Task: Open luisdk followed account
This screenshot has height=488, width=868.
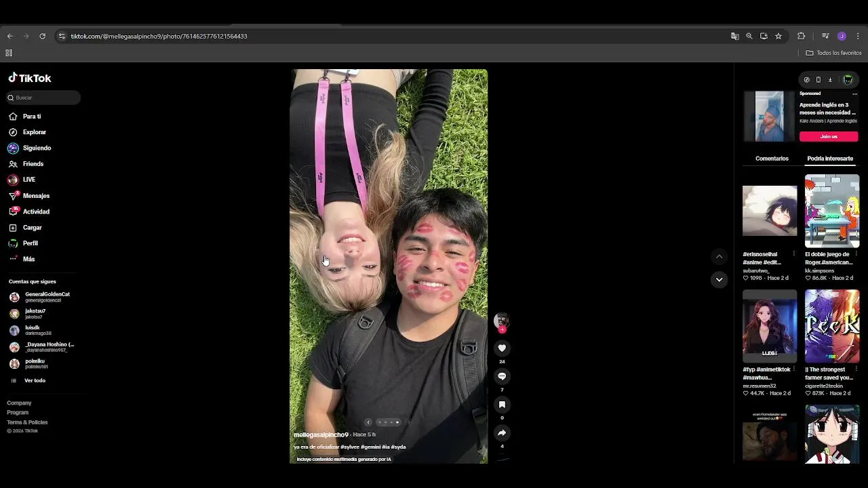Action: 30,330
